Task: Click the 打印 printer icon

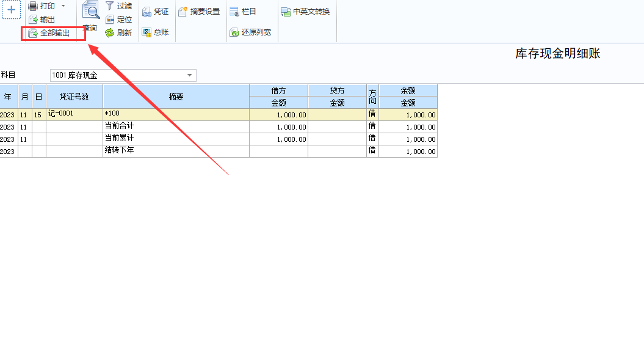Action: [33, 6]
